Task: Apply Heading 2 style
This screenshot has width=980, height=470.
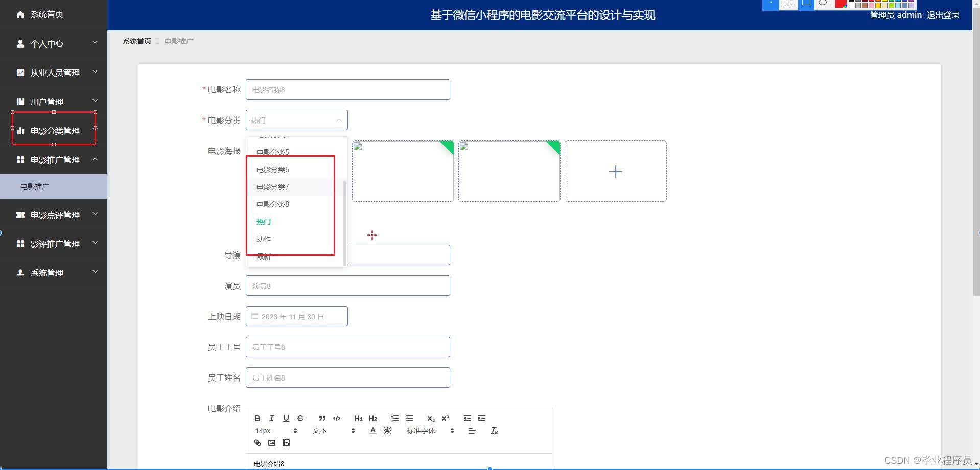Action: tap(372, 418)
